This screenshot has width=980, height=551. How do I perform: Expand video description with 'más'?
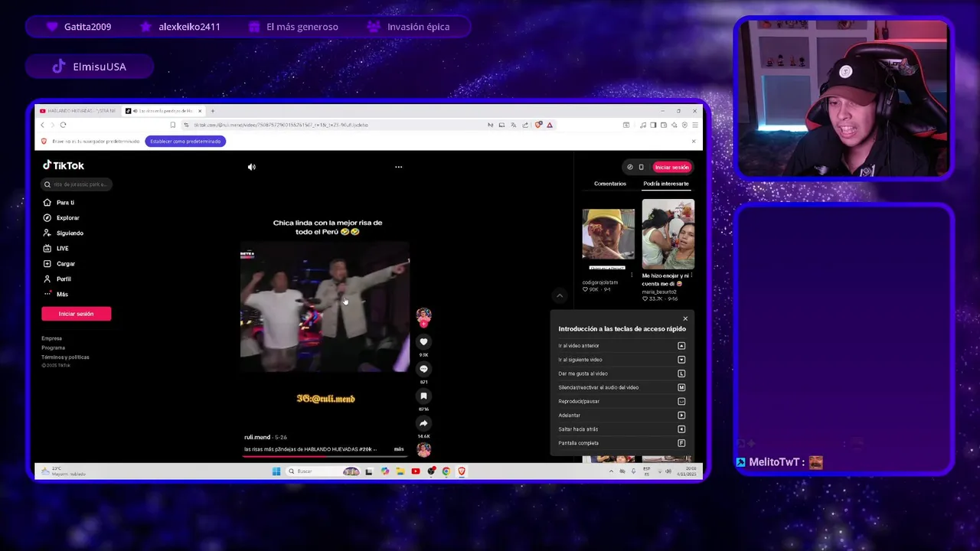click(x=398, y=449)
